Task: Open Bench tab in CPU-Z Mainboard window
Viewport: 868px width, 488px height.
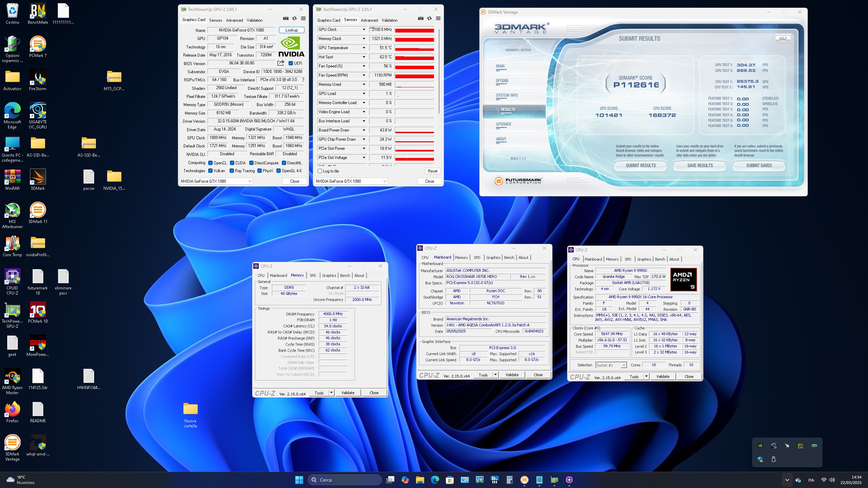Action: [509, 258]
